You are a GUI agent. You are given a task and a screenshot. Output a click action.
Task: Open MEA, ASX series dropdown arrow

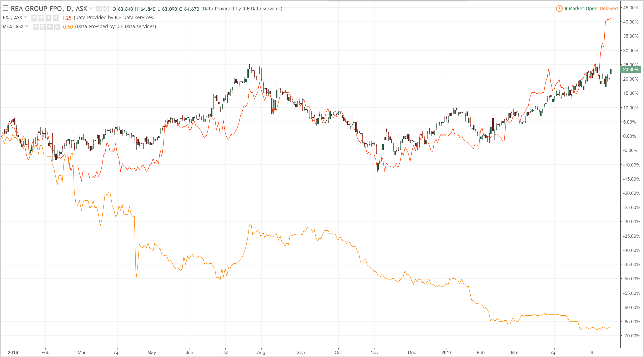(27, 26)
